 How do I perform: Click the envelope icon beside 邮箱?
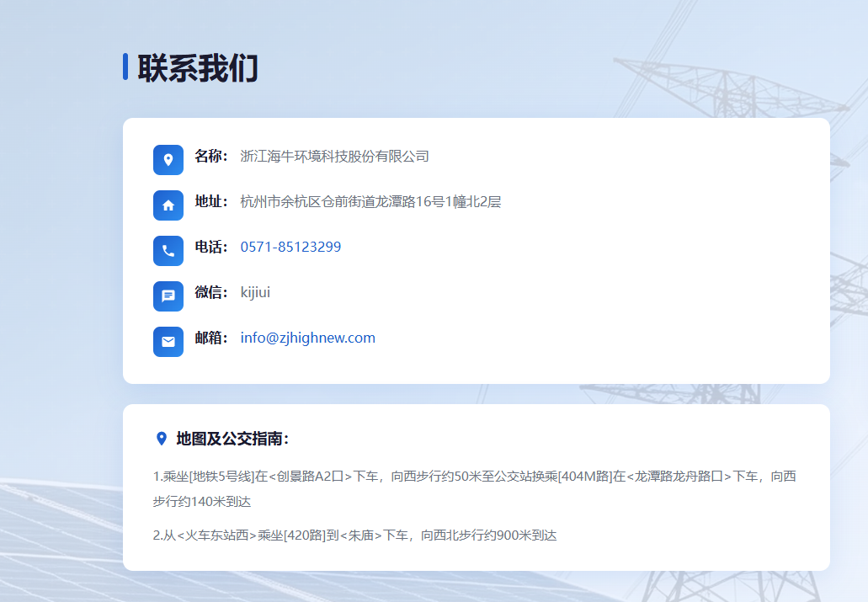click(x=168, y=342)
